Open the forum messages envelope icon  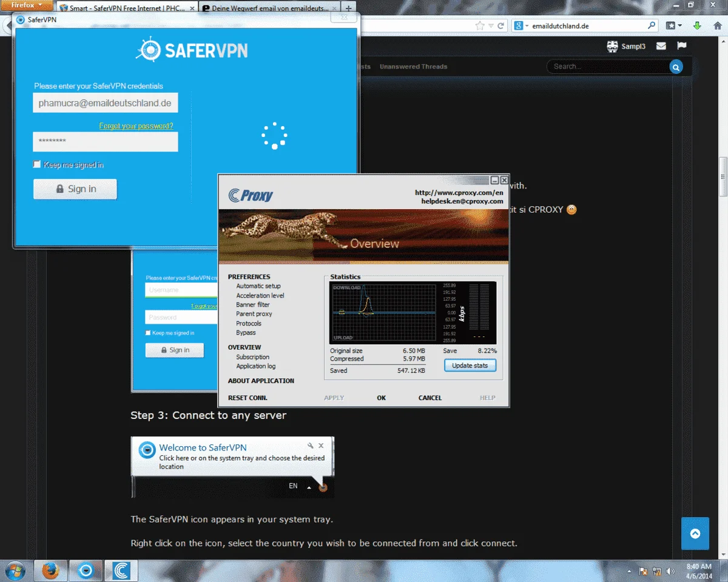pyautogui.click(x=661, y=46)
